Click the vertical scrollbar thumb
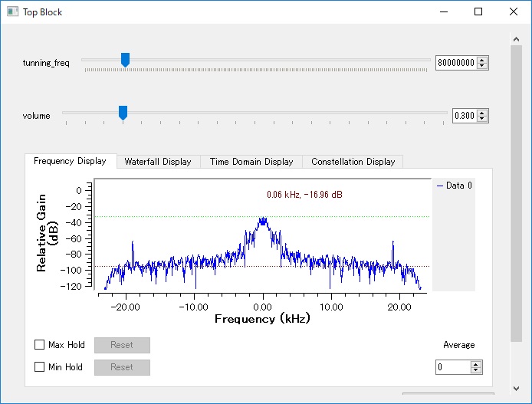532x404 pixels. coord(517,193)
